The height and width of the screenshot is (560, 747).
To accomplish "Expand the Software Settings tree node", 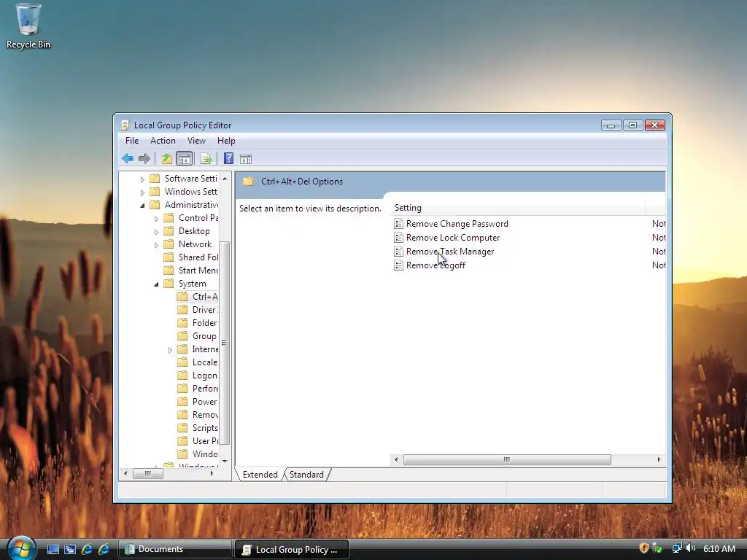I will click(x=142, y=179).
